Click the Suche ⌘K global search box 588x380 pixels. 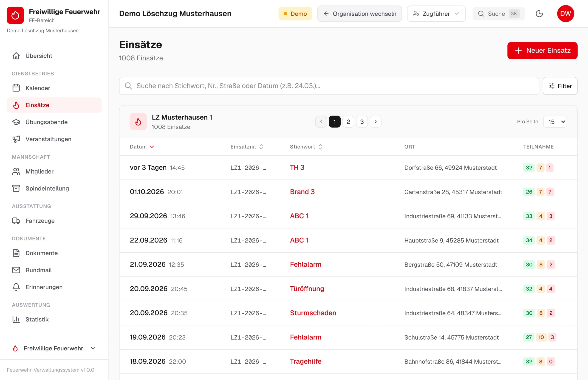coord(499,14)
